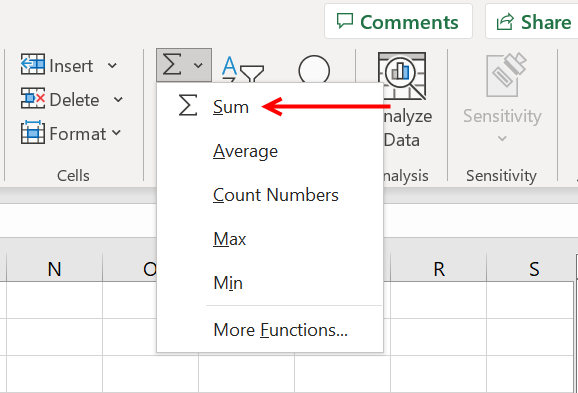Select column O header
The height and width of the screenshot is (393, 578).
coord(130,269)
